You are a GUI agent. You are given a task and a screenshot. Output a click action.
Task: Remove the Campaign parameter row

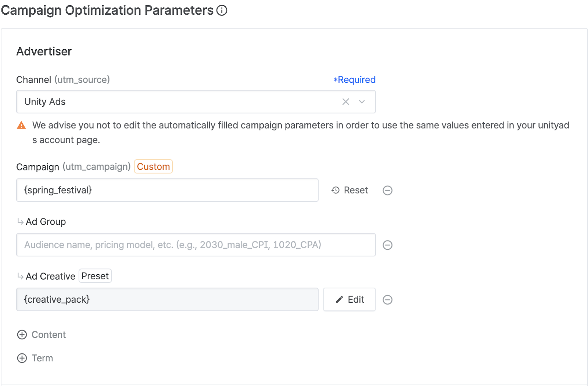[x=387, y=190]
